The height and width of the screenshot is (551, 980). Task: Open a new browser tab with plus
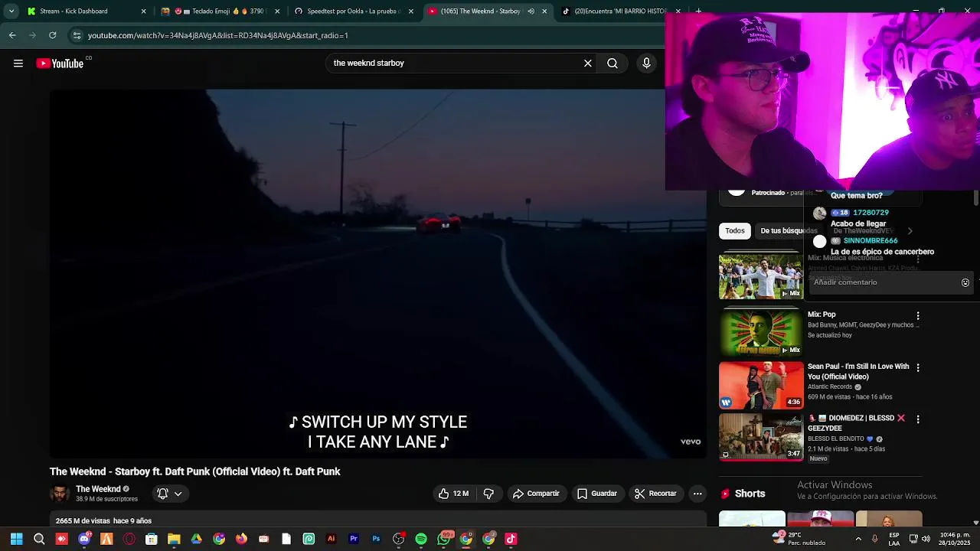(x=698, y=11)
